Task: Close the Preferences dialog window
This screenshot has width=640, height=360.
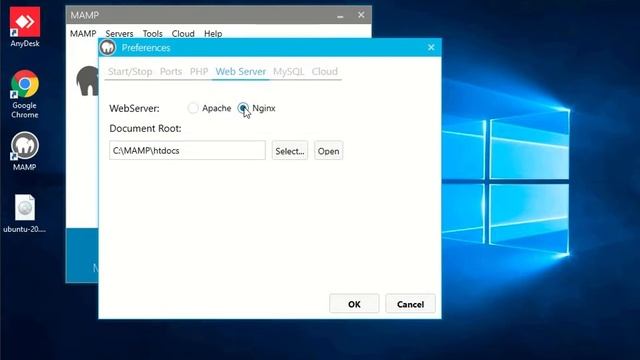Action: tap(431, 47)
